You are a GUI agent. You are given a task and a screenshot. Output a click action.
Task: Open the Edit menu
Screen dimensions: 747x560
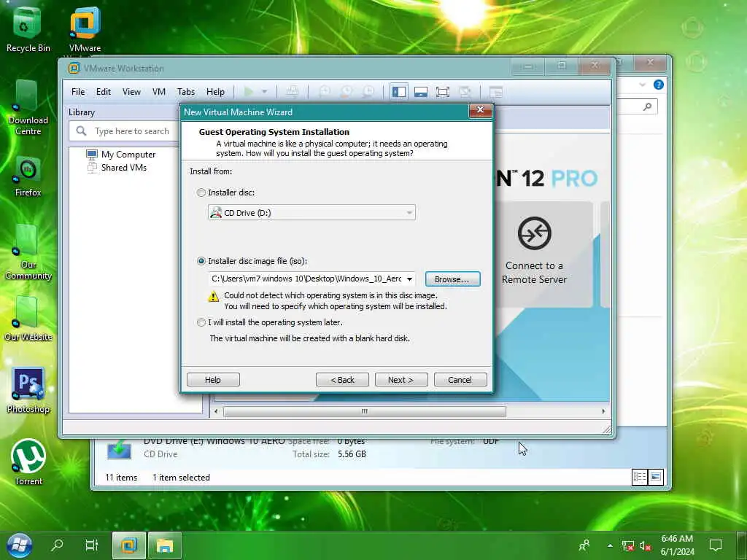click(103, 92)
